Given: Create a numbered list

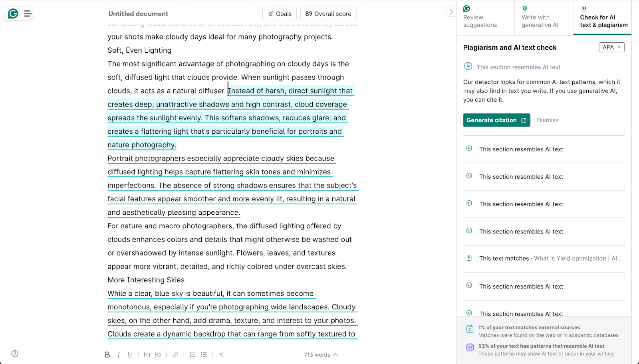Looking at the screenshot, I should tap(192, 355).
